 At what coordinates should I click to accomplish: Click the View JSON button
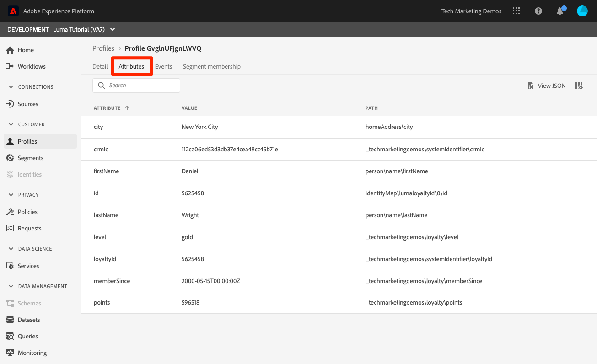[547, 86]
